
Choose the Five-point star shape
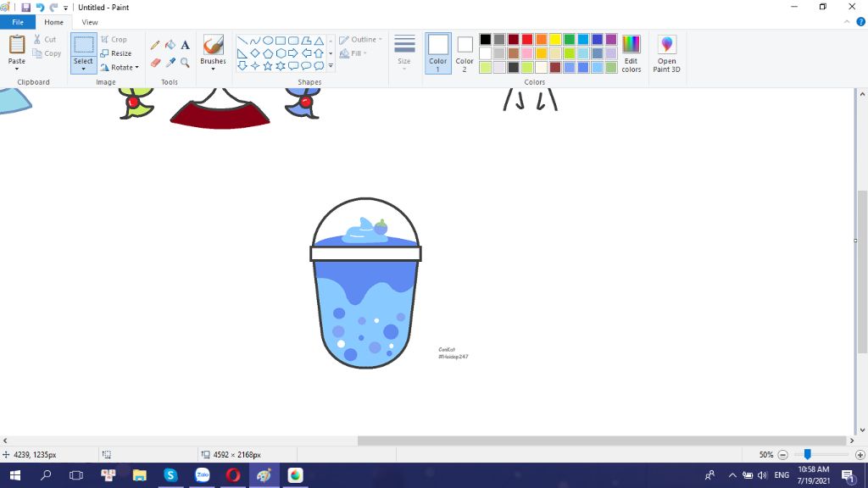tap(267, 66)
